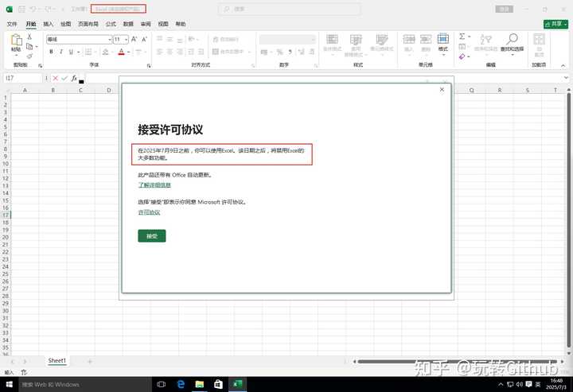Close the license agreement dialog

point(442,89)
